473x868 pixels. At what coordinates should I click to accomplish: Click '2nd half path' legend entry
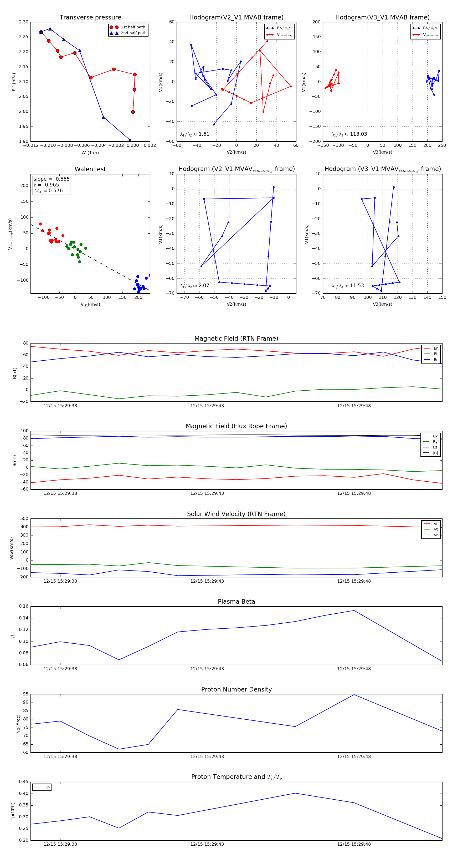click(128, 33)
